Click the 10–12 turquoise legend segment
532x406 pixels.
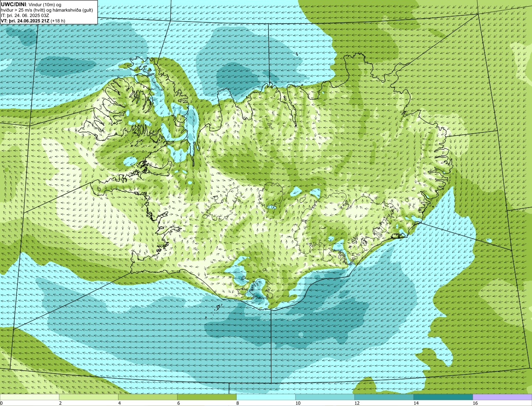pyautogui.click(x=325, y=397)
